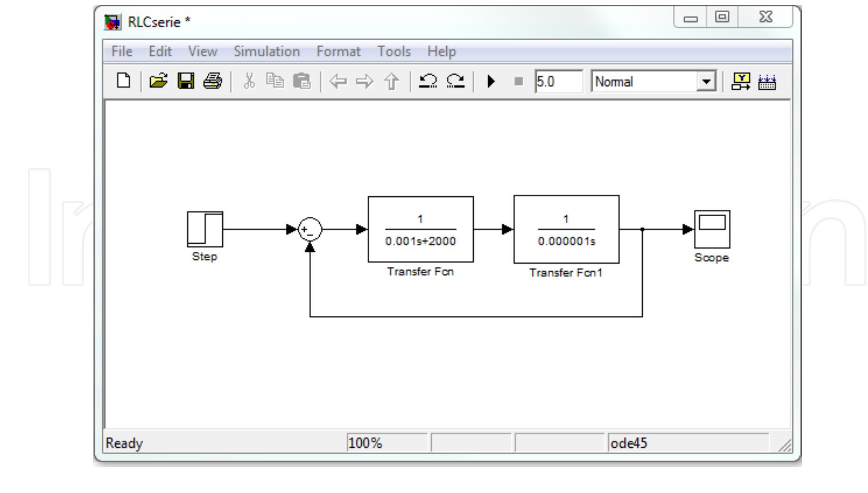
Task: Open the Format menu
Action: [x=338, y=51]
